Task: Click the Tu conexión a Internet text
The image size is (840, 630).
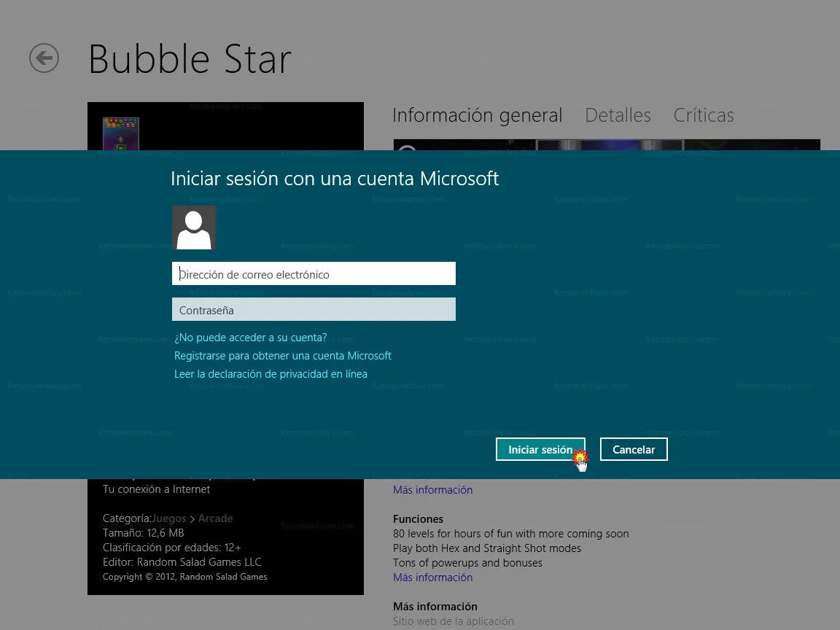Action: (x=157, y=489)
